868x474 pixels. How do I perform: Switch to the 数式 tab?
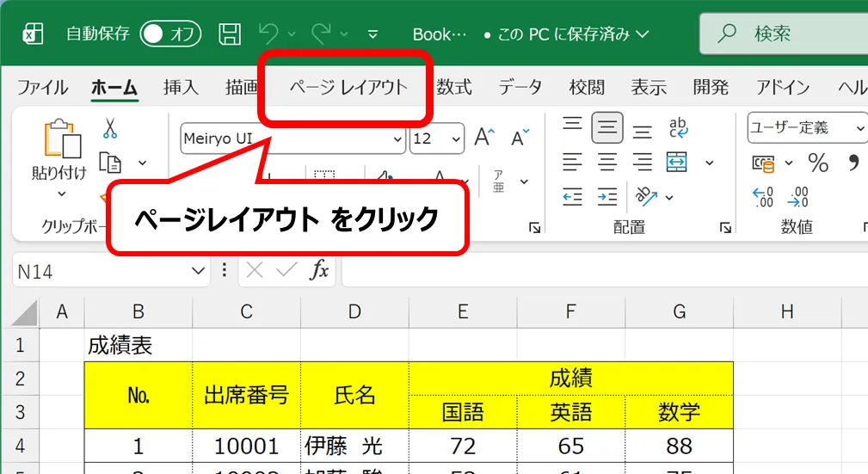[x=454, y=87]
